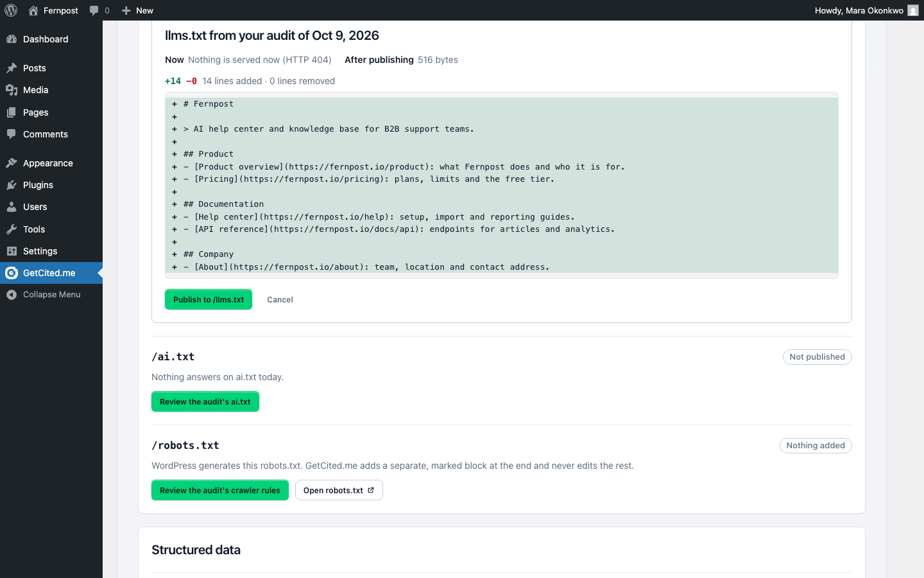The width and height of the screenshot is (924, 578).
Task: Click the 'Not published' status badge
Action: point(817,357)
